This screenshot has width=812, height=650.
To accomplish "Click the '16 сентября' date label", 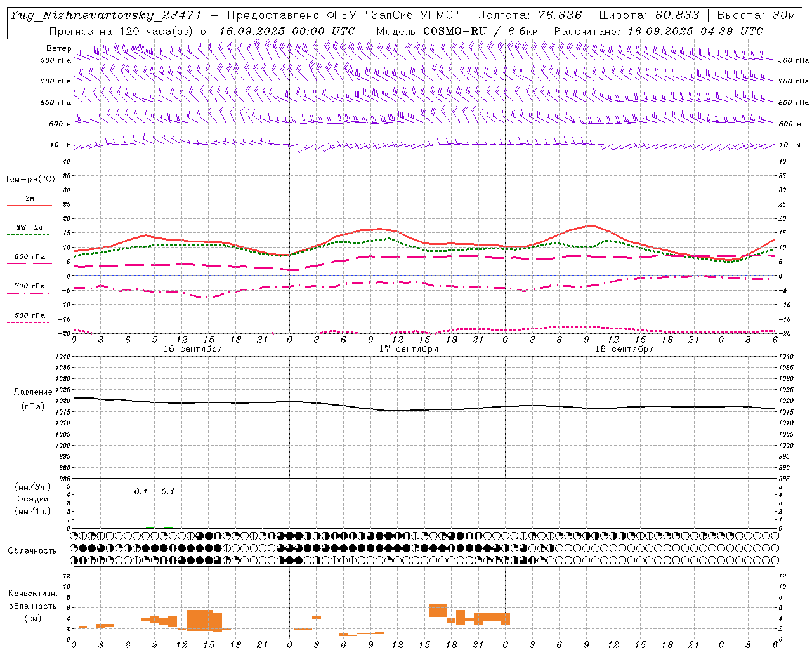I will (x=193, y=349).
